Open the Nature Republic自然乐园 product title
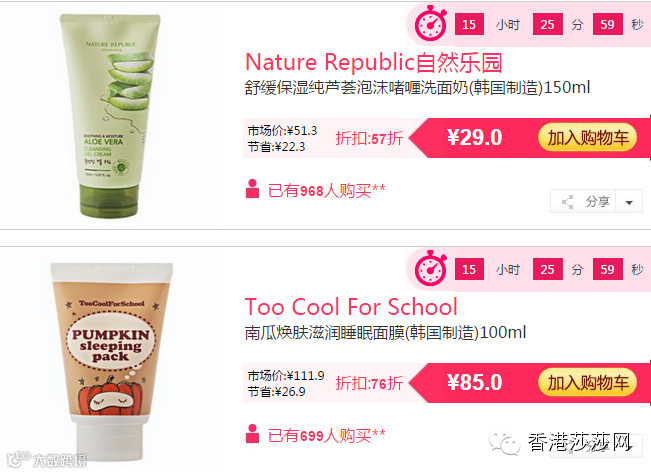 pyautogui.click(x=374, y=62)
